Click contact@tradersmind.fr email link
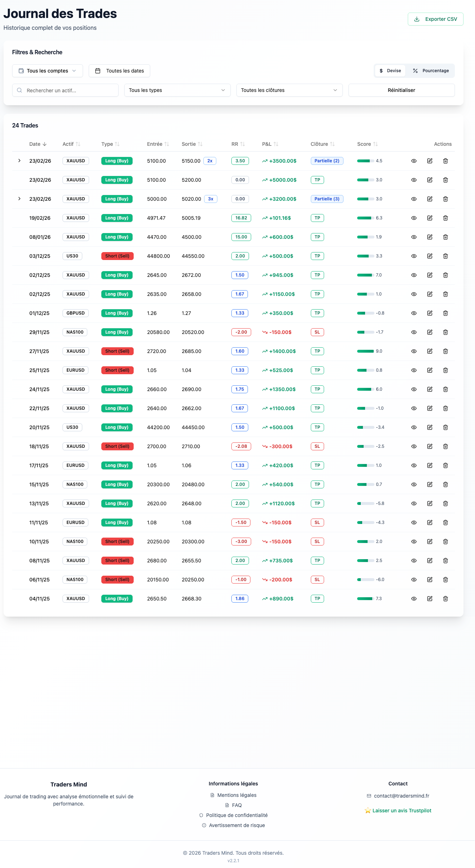Screen dimensions: 475x868 point(398,796)
